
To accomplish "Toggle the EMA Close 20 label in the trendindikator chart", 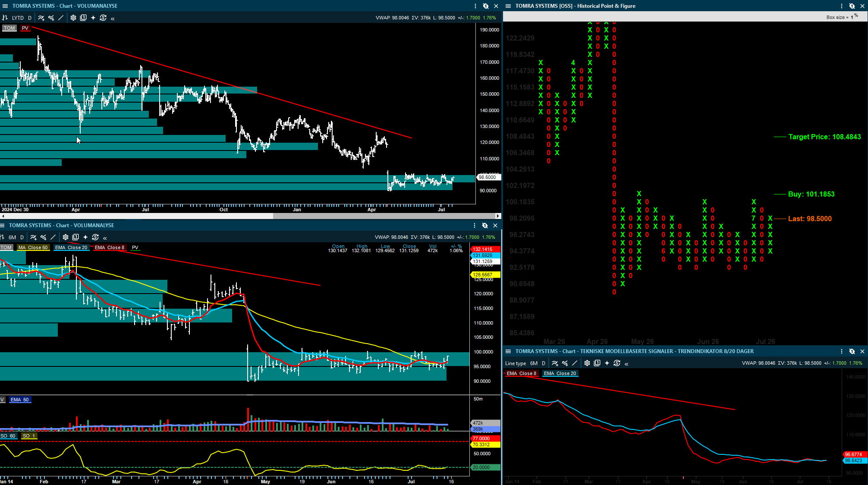I will coord(560,373).
